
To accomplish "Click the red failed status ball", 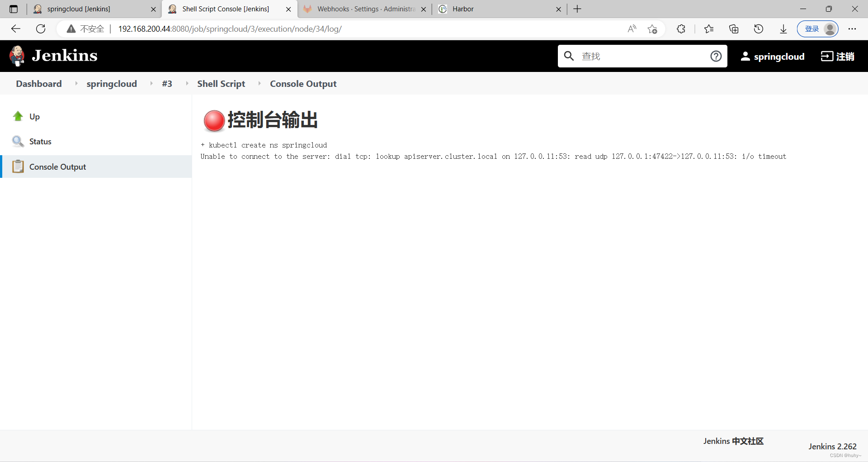I will (214, 120).
